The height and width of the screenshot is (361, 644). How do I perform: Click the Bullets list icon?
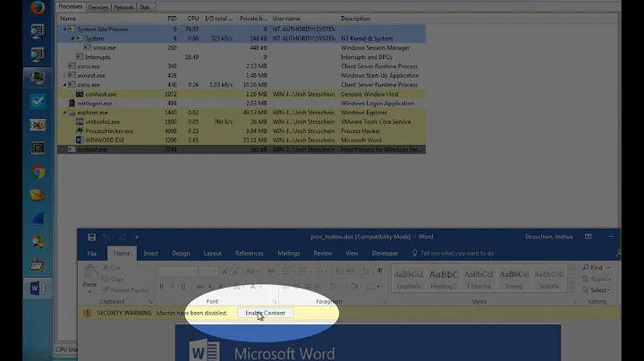[286, 271]
